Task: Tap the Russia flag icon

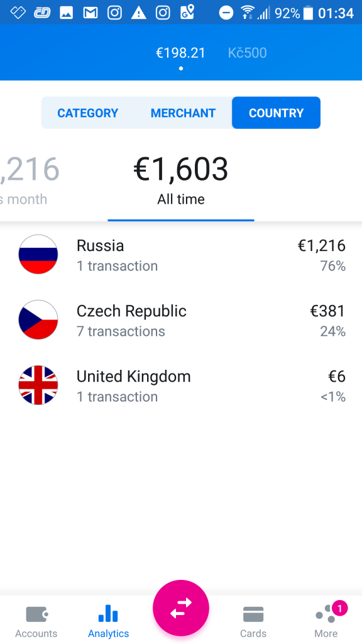Action: click(x=38, y=255)
